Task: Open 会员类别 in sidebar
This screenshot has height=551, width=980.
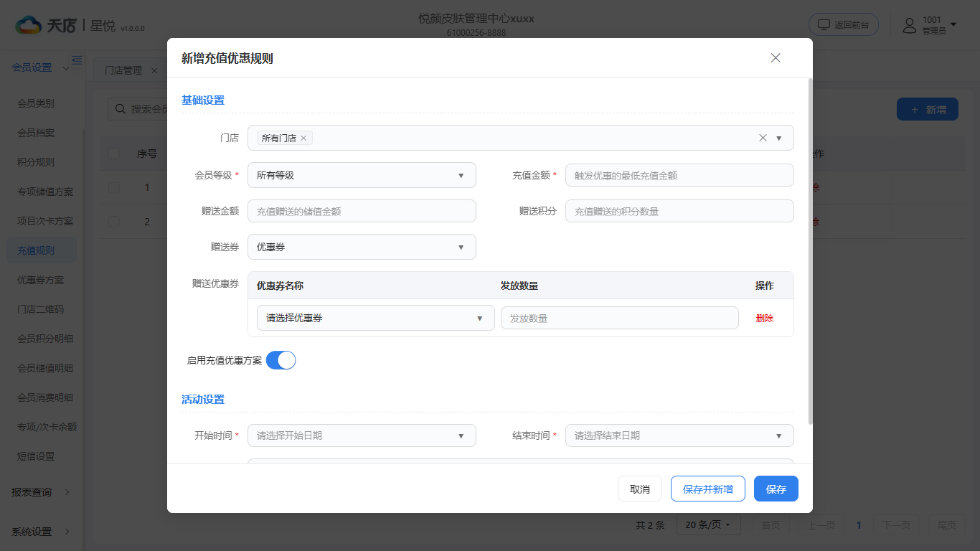Action: point(36,103)
